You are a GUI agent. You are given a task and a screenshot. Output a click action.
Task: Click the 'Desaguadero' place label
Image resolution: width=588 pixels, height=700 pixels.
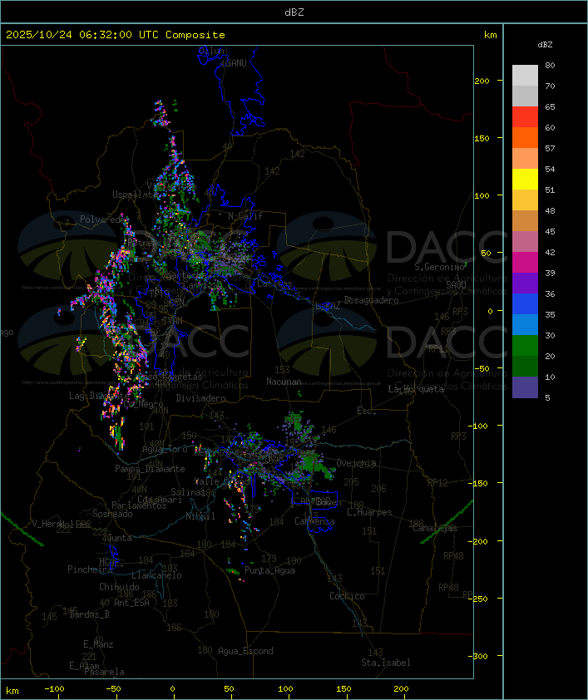click(x=371, y=300)
